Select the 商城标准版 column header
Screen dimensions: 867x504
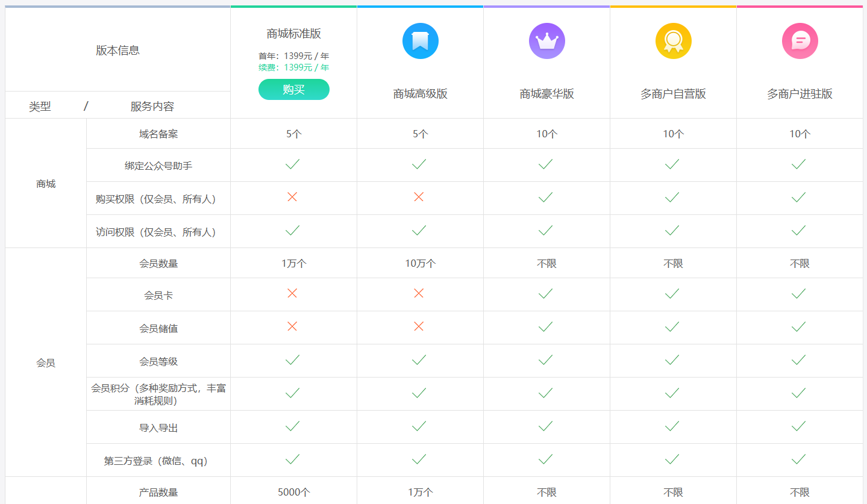(293, 33)
